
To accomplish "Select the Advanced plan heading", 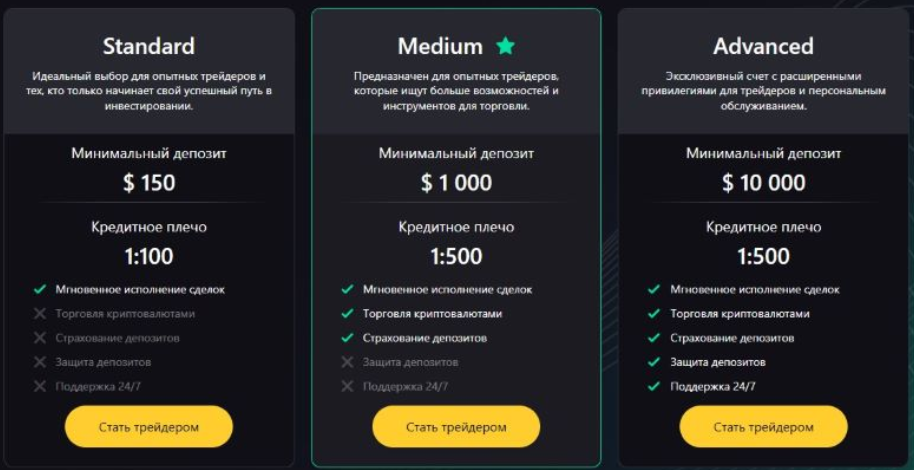I will coord(763,46).
